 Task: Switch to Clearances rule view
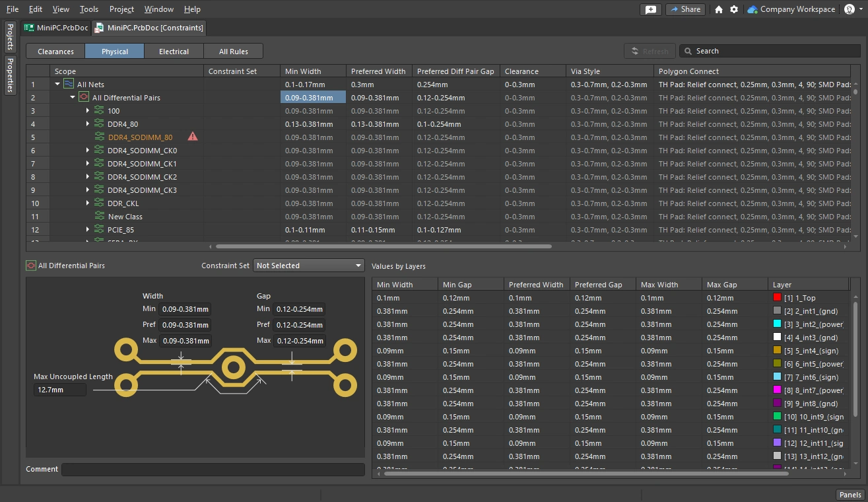[55, 52]
